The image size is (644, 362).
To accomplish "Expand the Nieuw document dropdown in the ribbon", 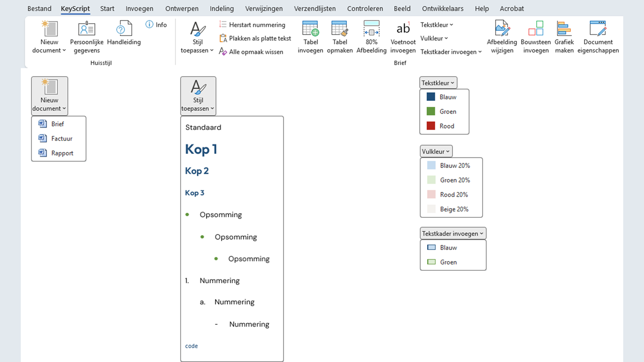I will 49,37.
